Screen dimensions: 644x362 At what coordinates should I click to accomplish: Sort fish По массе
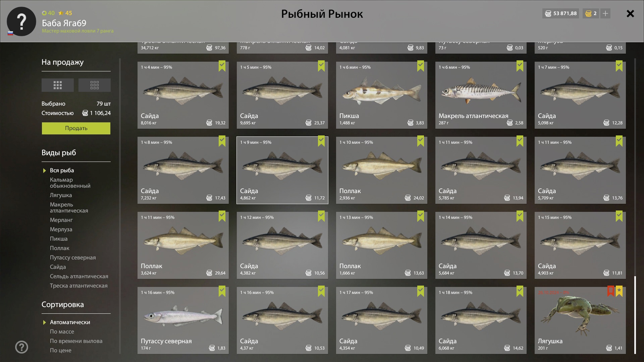click(62, 331)
